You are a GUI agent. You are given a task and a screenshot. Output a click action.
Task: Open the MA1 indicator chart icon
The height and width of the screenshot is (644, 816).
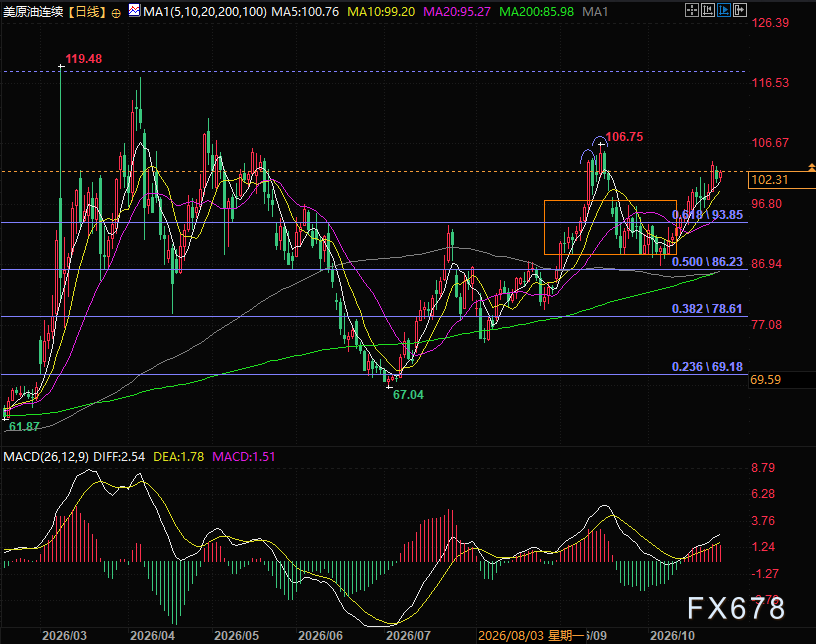tap(134, 10)
